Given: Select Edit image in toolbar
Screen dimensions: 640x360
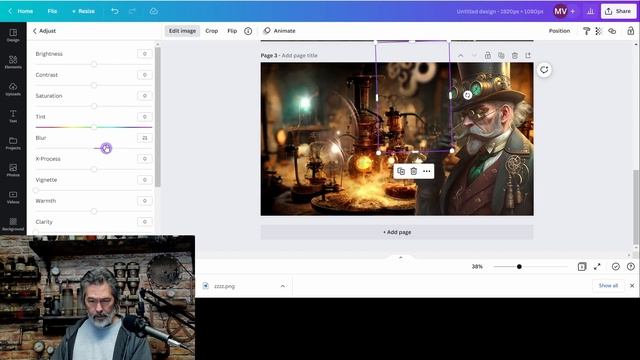Looking at the screenshot, I should [x=182, y=31].
